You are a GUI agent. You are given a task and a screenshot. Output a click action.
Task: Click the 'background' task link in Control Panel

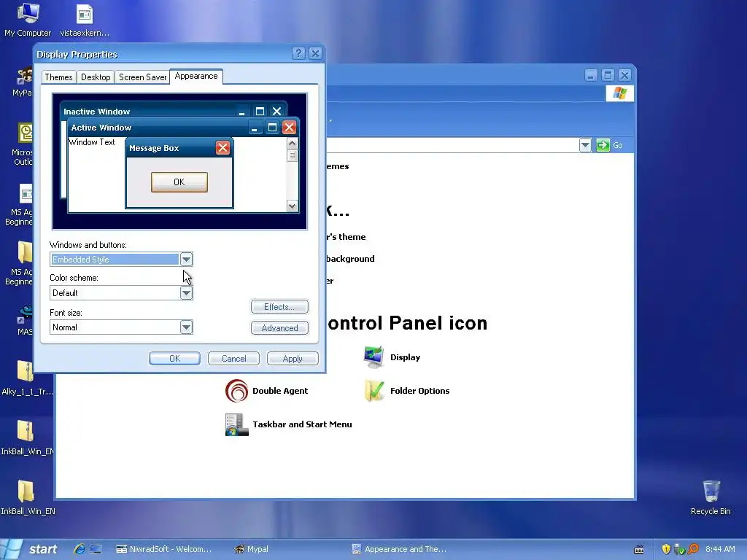[350, 259]
